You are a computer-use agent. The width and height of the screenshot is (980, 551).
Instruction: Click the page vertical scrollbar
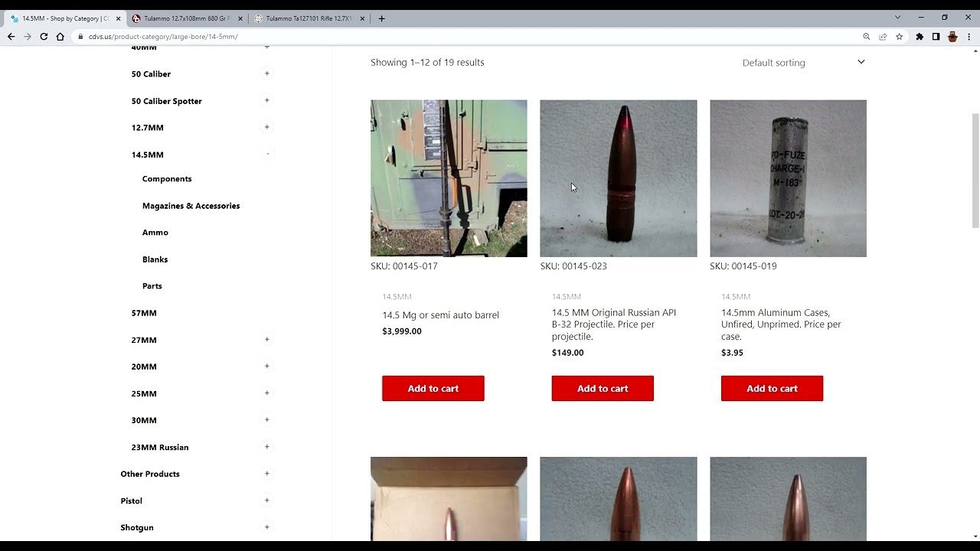point(975,171)
